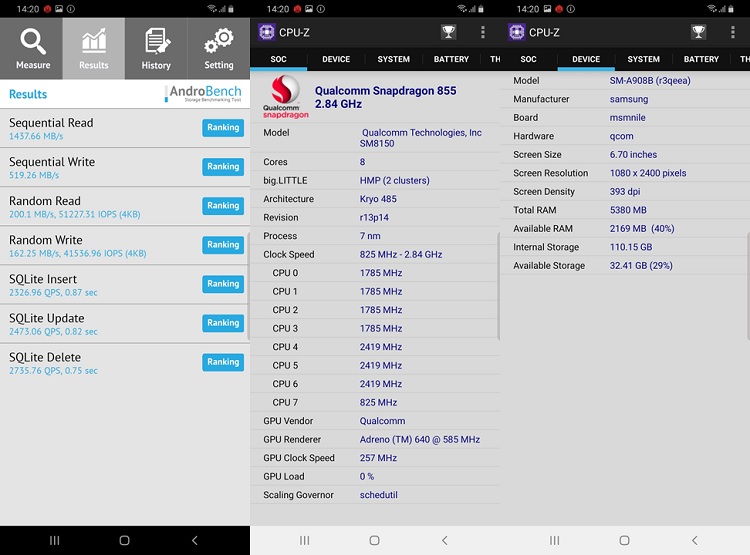Tap the CPU 7 frequency '825 MHz'
Screen dimensions: 750x555
[x=378, y=403]
